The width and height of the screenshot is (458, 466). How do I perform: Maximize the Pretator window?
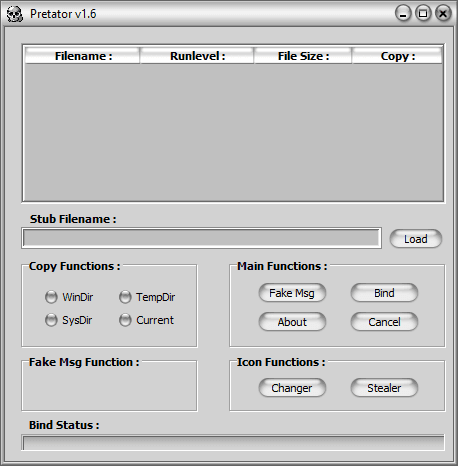(423, 14)
